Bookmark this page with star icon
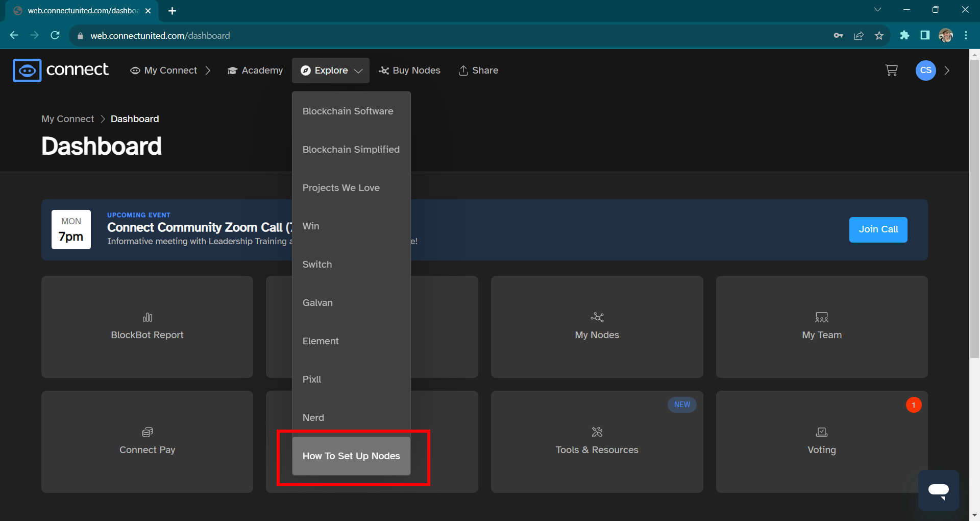The width and height of the screenshot is (980, 521). (x=879, y=35)
